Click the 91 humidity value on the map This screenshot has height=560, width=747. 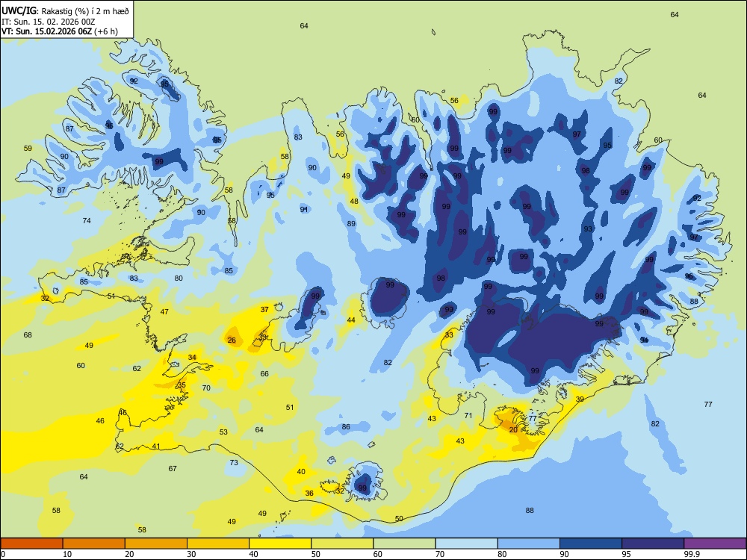[304, 209]
